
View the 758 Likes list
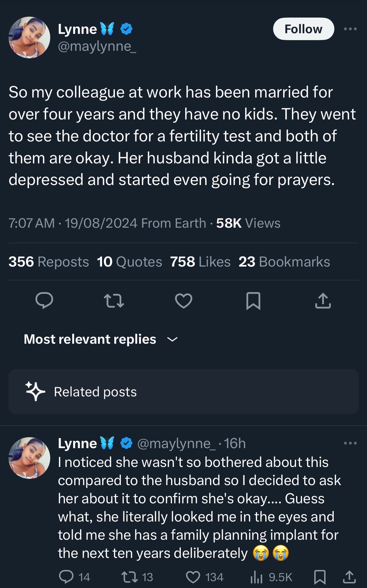tap(200, 262)
